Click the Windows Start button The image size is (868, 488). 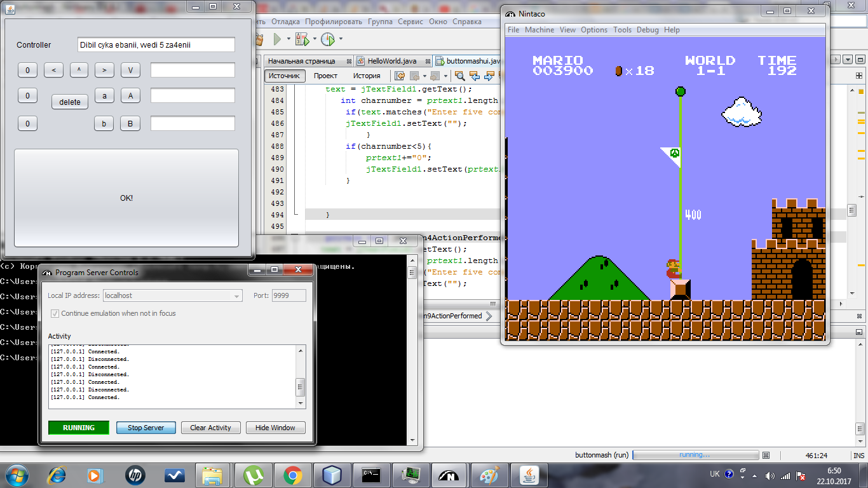pos(17,475)
